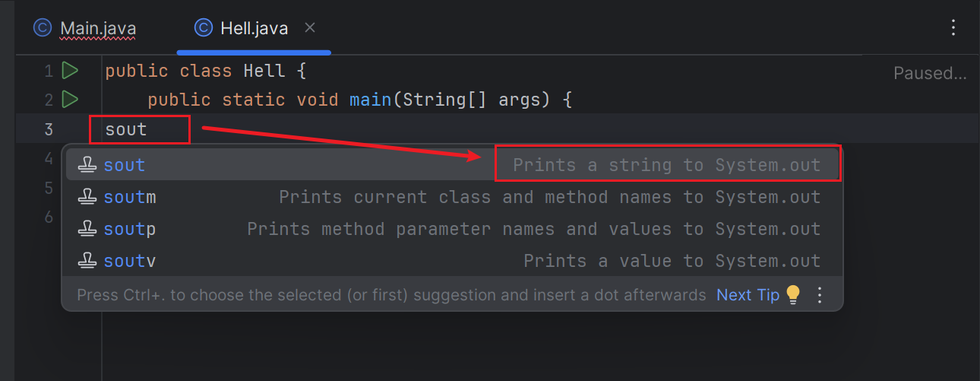Click the run arrow beside line 1

coord(70,71)
